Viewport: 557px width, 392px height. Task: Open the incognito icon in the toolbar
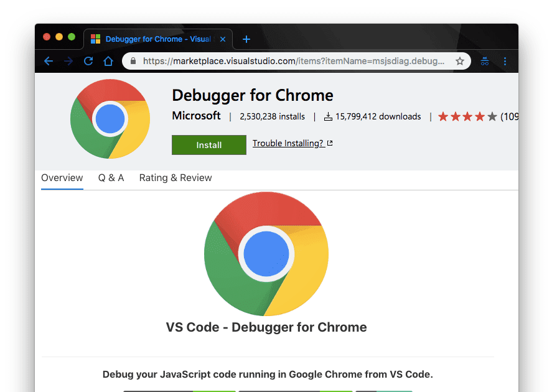485,61
